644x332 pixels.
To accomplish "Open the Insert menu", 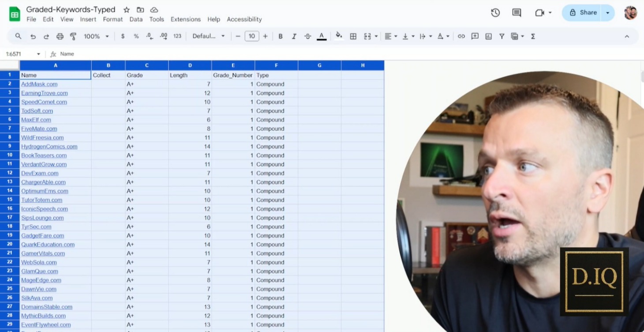I will click(x=88, y=19).
